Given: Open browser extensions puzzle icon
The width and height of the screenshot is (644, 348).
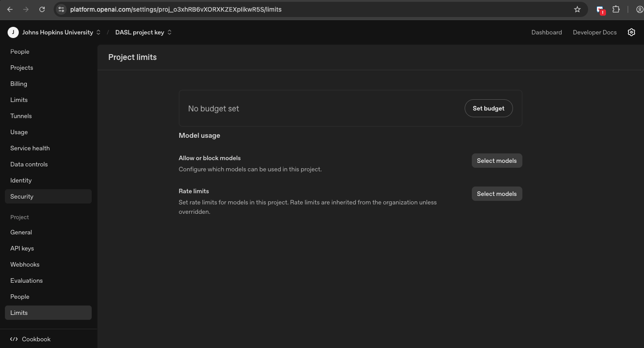Looking at the screenshot, I should click(616, 9).
